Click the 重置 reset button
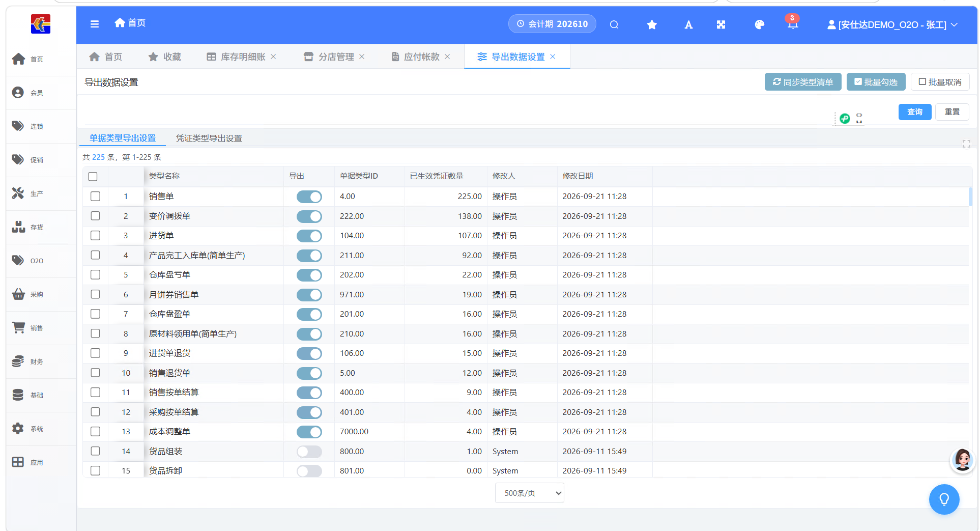The height and width of the screenshot is (531, 980). coord(952,112)
